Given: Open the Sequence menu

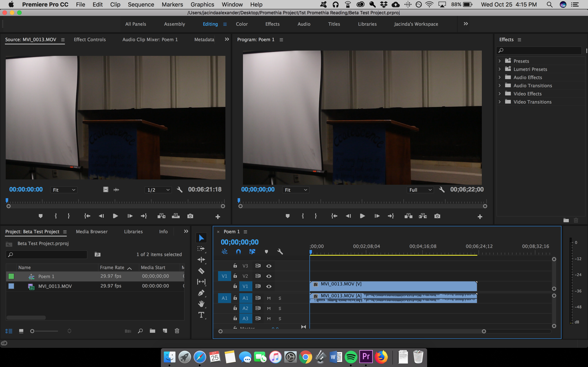Looking at the screenshot, I should 141,4.
